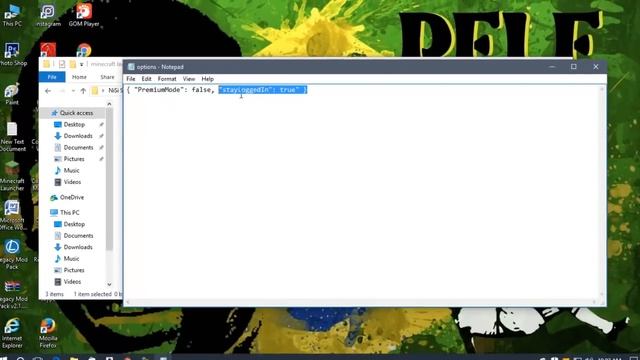The image size is (640, 360).
Task: Open Music under This PC
Action: tap(71, 258)
